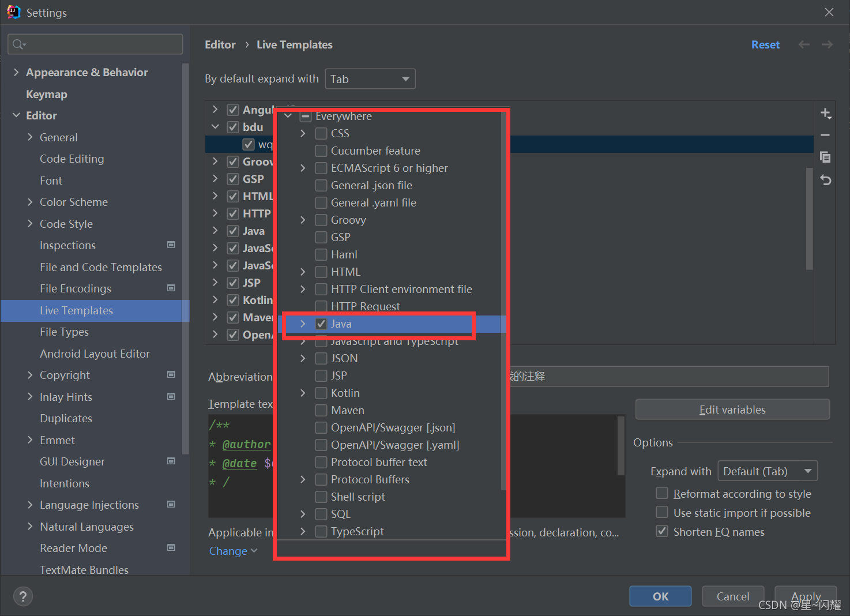Check the Kotlin context checkbox
Image resolution: width=850 pixels, height=616 pixels.
click(321, 393)
